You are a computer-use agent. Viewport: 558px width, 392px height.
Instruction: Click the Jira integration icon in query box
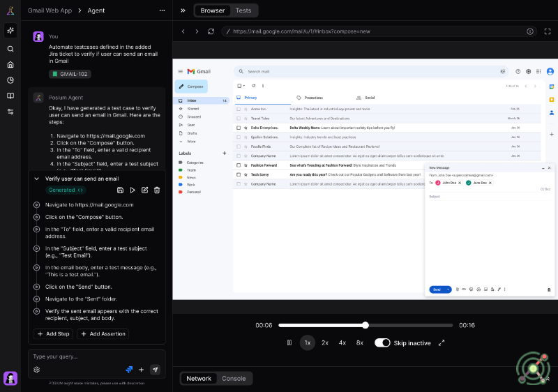click(x=129, y=370)
